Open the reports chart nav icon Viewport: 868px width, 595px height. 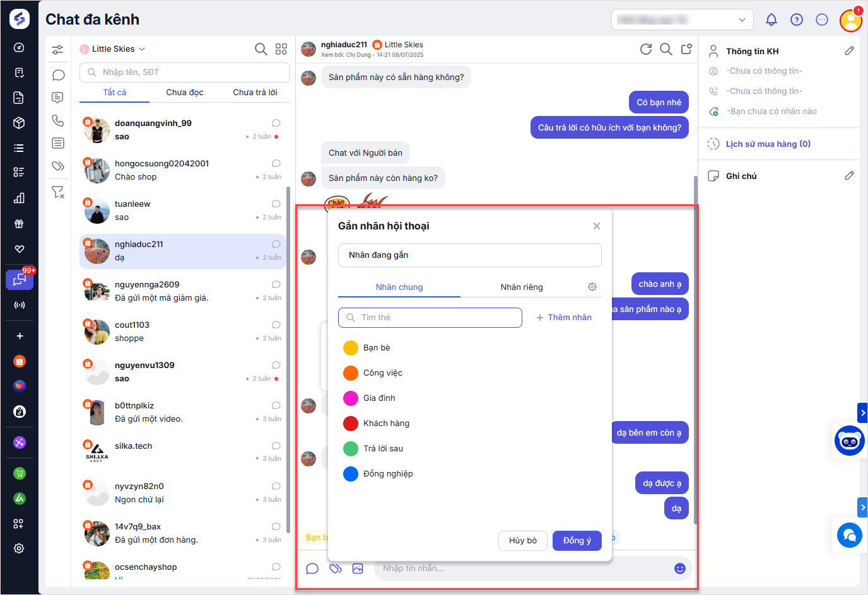(19, 198)
